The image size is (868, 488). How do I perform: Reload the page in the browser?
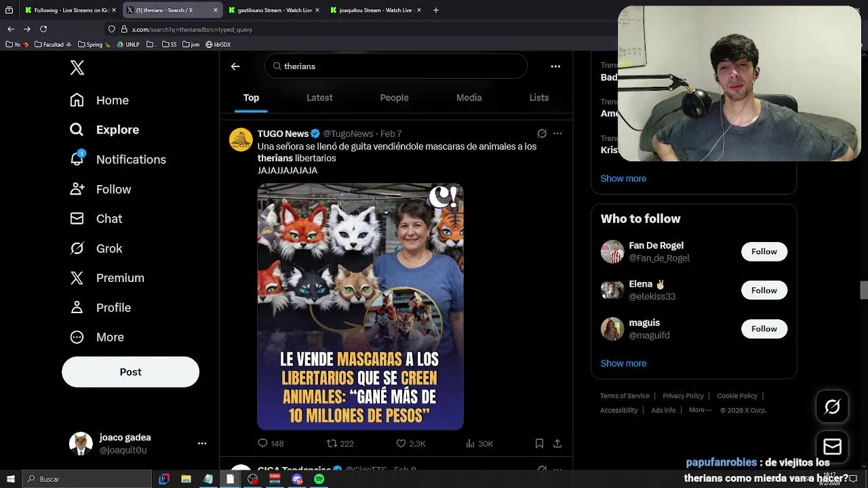pyautogui.click(x=43, y=29)
